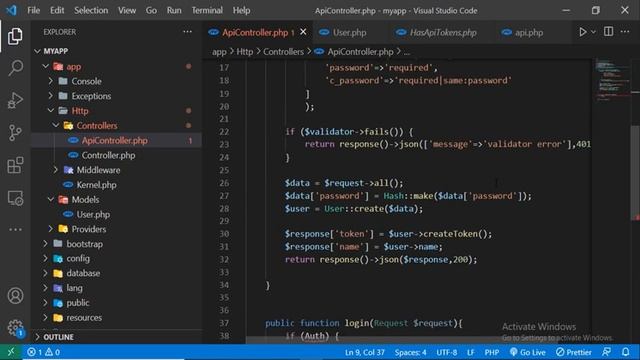
Task: Show additional views ellipsis in activity bar
Action: tap(15, 229)
